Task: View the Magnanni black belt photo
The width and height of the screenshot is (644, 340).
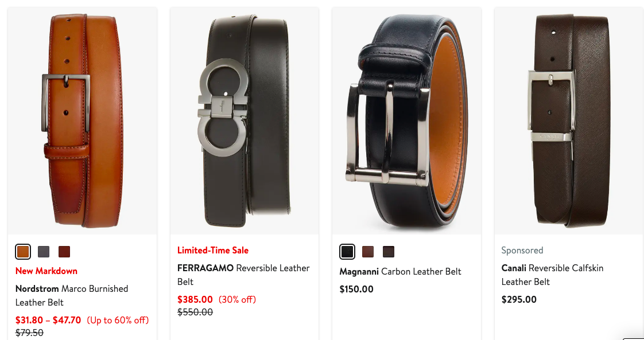Action: [406, 120]
